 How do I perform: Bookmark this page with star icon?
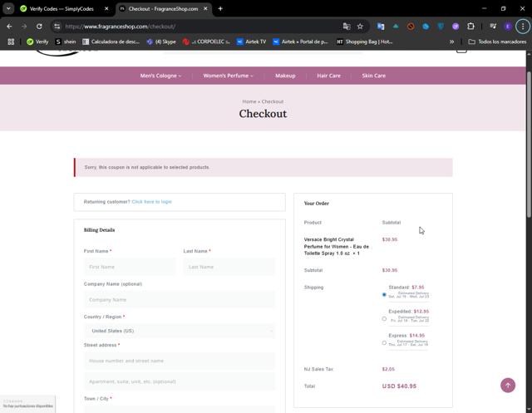pos(360,27)
